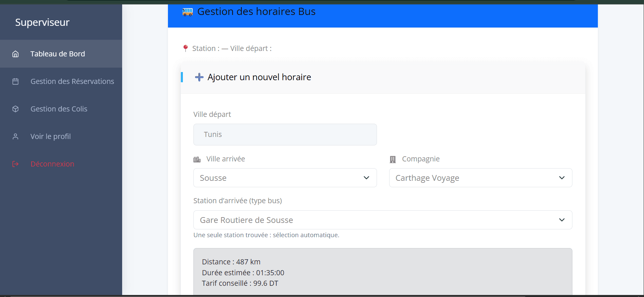Image resolution: width=644 pixels, height=297 pixels.
Task: Click the Compagnie label
Action: pyautogui.click(x=421, y=159)
